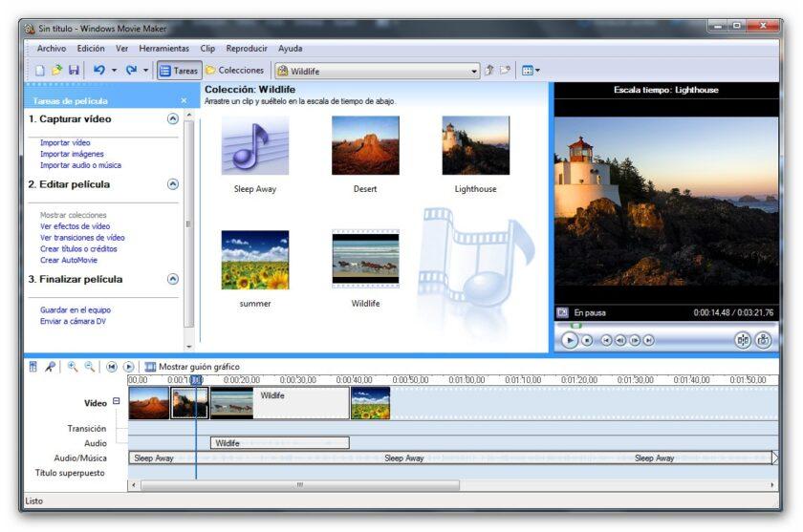
Task: Open the Reproducir menu
Action: pyautogui.click(x=247, y=49)
